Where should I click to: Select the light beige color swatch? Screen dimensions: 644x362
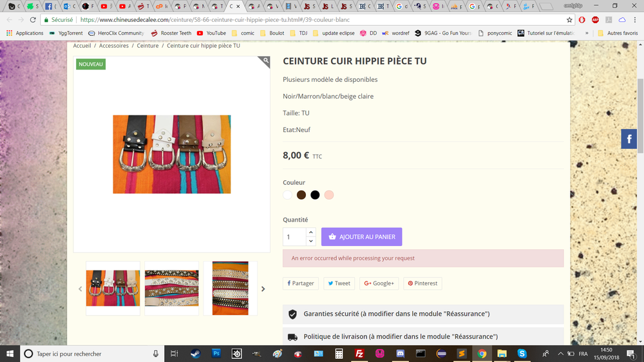point(329,195)
